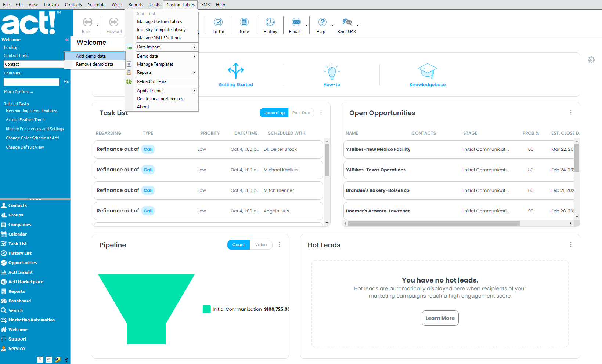The height and width of the screenshot is (364, 602).
Task: Open the Send SMS dropdown arrow
Action: (x=358, y=25)
